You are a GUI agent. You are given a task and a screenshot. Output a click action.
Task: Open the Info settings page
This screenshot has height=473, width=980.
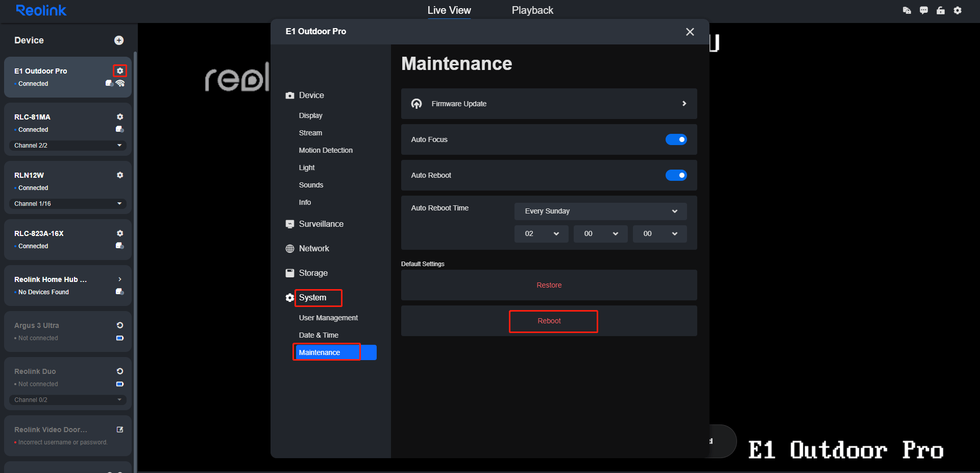click(305, 202)
